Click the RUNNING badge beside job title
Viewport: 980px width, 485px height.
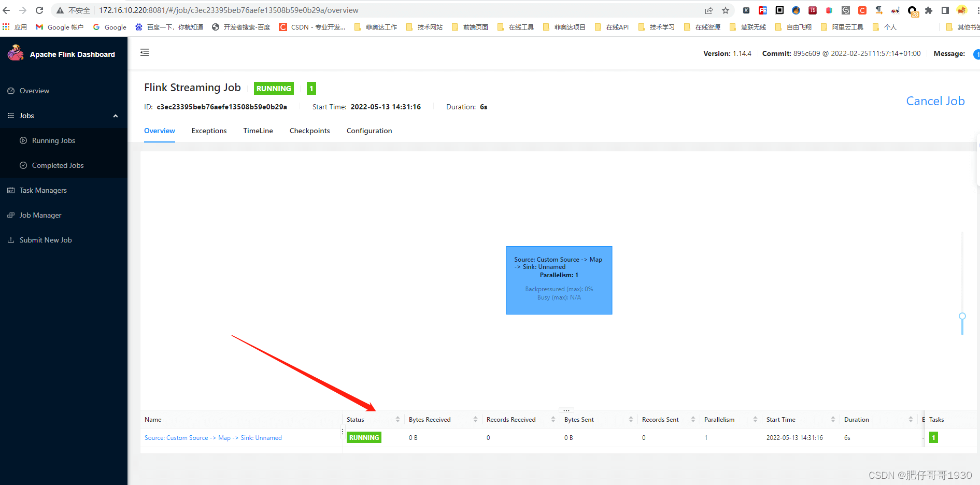(274, 89)
